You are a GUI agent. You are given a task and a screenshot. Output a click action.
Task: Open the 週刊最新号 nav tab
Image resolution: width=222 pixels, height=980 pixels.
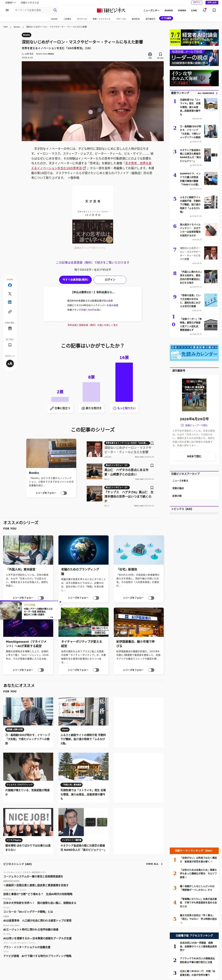tap(150, 19)
